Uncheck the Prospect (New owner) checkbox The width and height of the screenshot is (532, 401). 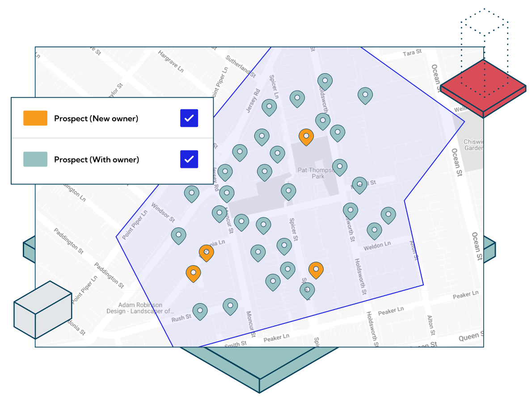(x=189, y=118)
